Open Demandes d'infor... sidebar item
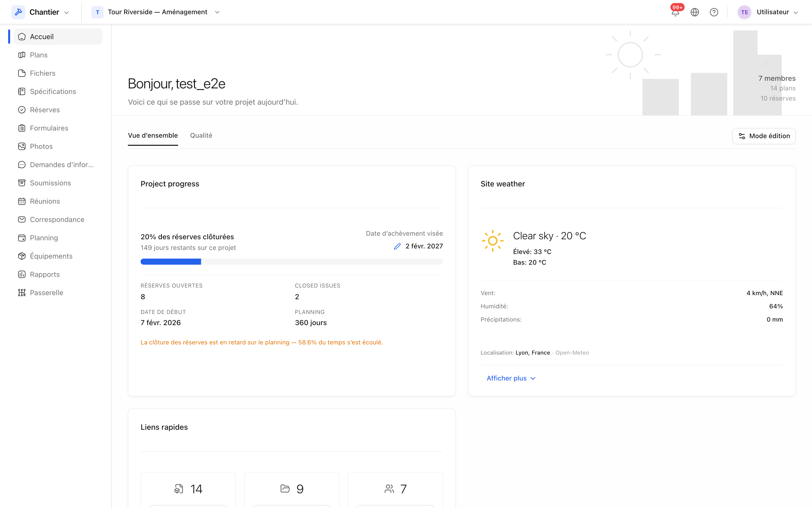This screenshot has height=508, width=812. 58,165
